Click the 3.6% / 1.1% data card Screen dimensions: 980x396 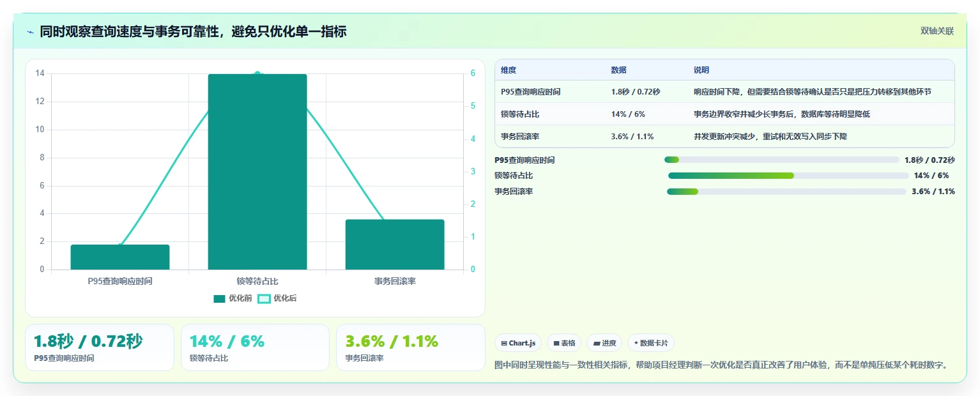tap(411, 347)
